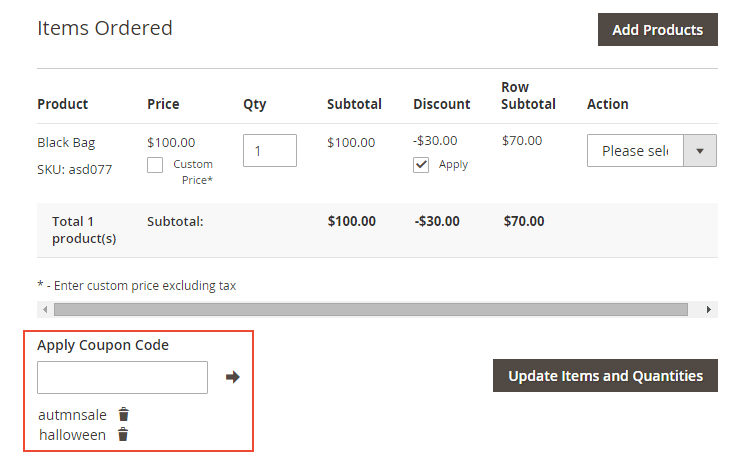Click the Row Subtotal column header
This screenshot has height=459, width=733.
coord(528,95)
